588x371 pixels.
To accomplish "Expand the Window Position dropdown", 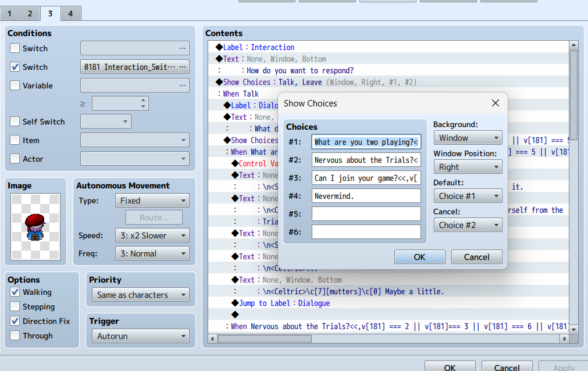I will (468, 167).
